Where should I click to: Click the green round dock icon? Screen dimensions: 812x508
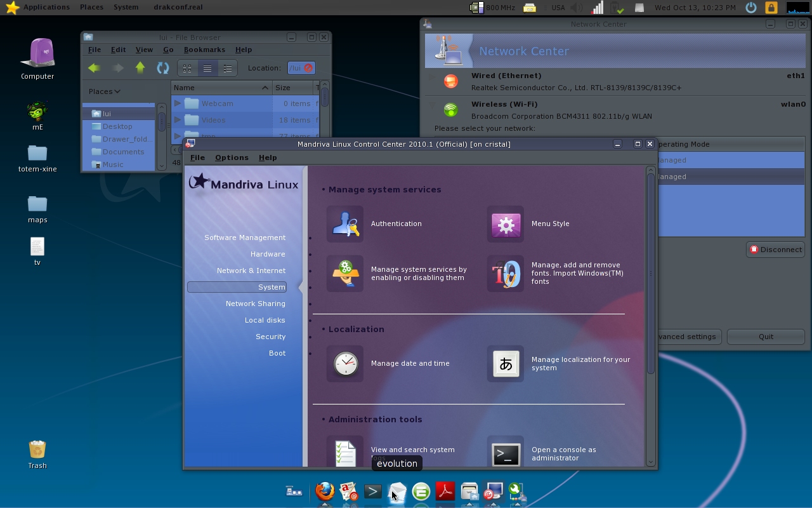click(x=421, y=491)
